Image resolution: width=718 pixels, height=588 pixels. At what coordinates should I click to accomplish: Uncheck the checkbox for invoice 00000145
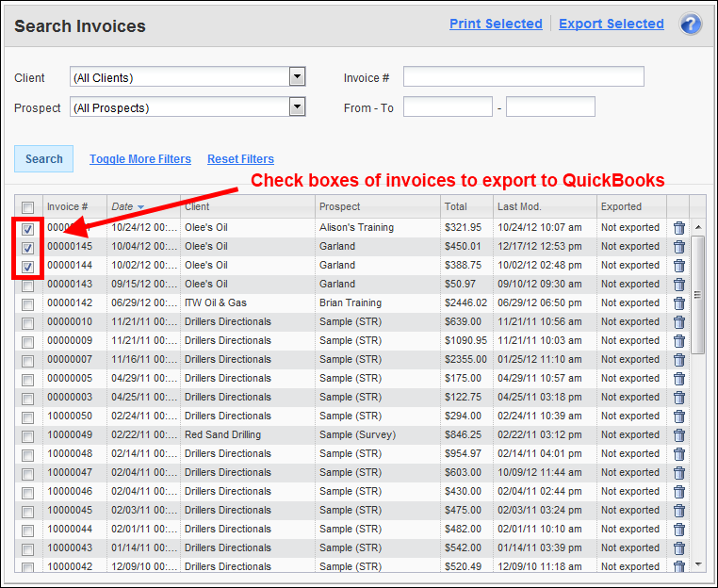point(28,248)
